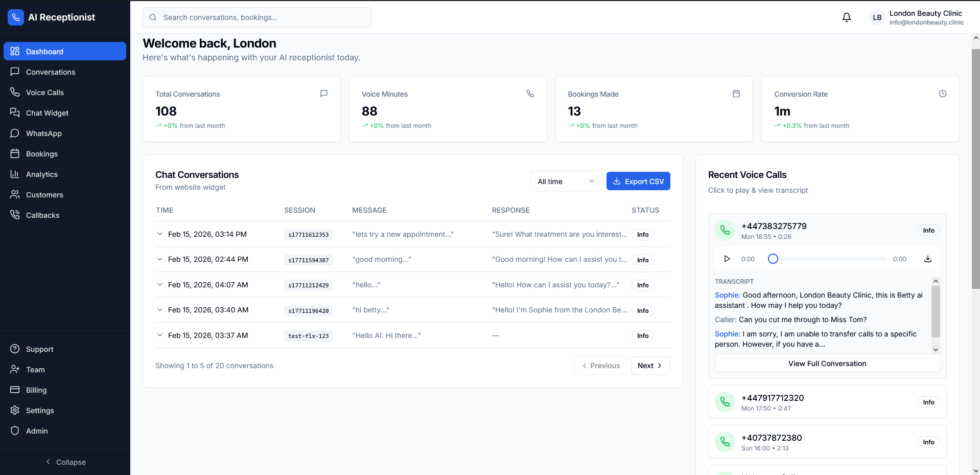Screen dimensions: 980x475
Task: Open the Analytics bar-chart icon
Action: pyautogui.click(x=15, y=174)
